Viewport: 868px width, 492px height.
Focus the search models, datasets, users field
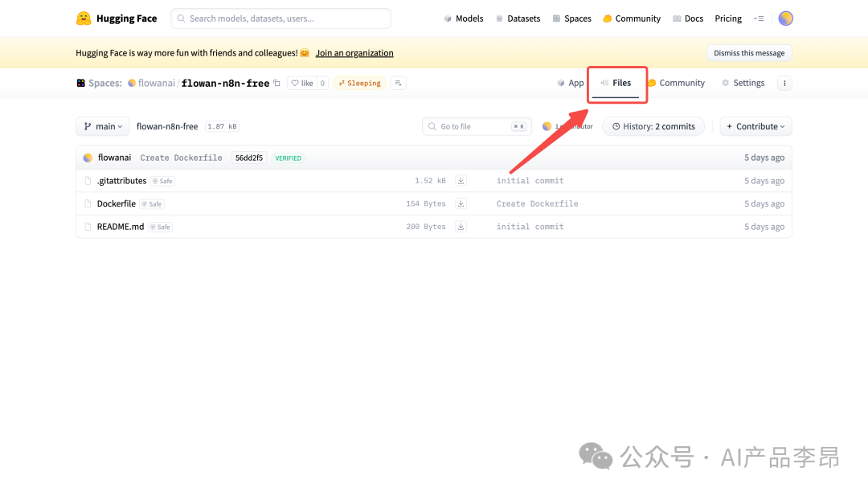(x=281, y=18)
